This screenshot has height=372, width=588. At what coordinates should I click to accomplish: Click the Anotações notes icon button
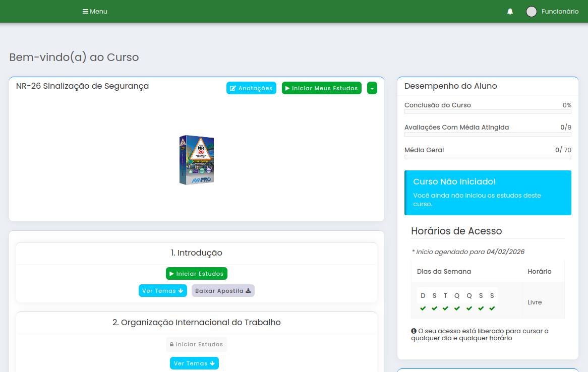coord(234,88)
